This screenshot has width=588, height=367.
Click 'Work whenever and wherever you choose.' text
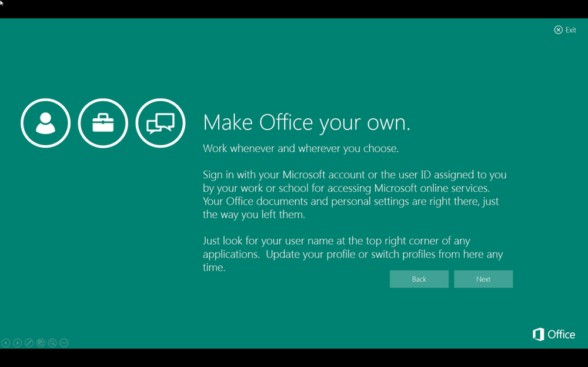300,149
